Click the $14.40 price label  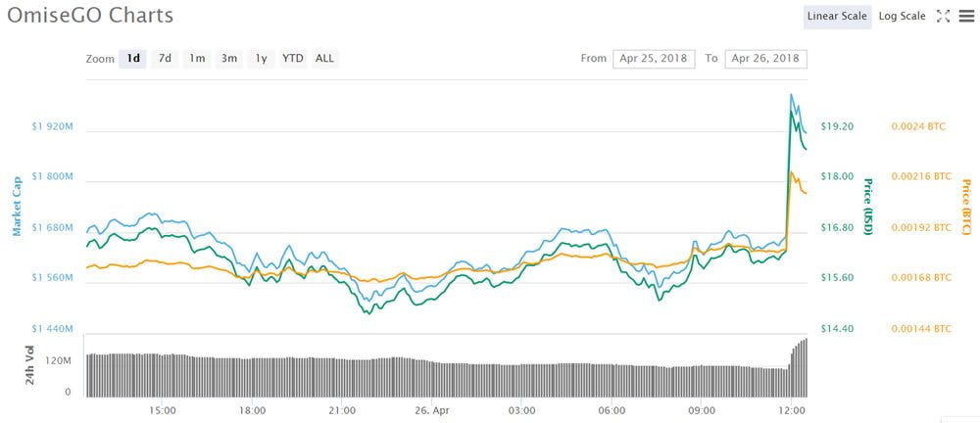(x=837, y=328)
